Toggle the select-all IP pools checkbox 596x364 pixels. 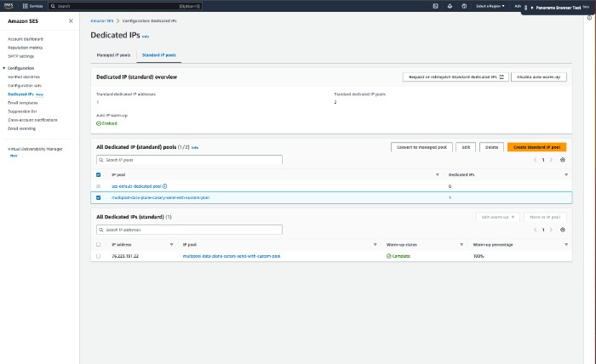pos(98,174)
